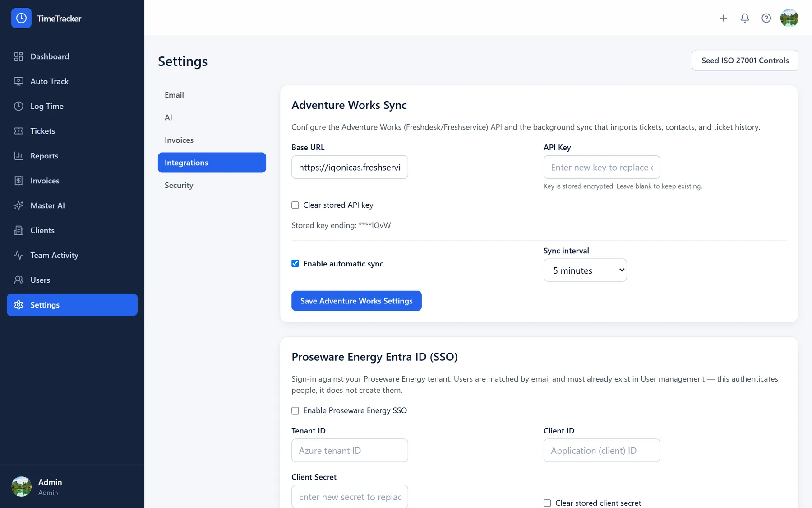Open the help question mark icon

(766, 18)
